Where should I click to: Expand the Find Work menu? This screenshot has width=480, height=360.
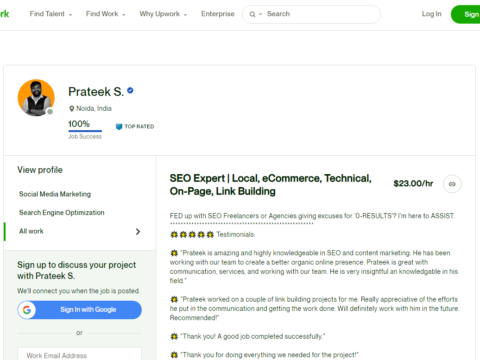click(x=106, y=14)
